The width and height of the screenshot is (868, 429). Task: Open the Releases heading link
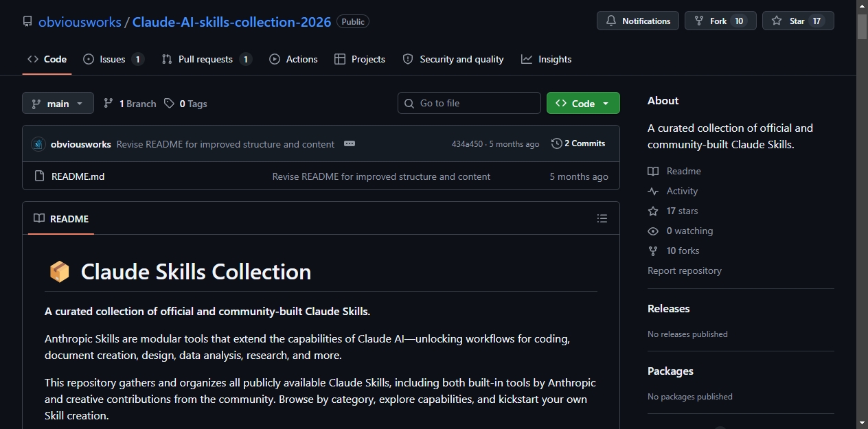tap(669, 308)
